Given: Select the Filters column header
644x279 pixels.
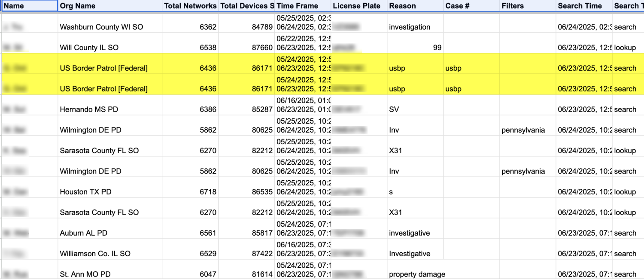Looking at the screenshot, I should (528, 6).
